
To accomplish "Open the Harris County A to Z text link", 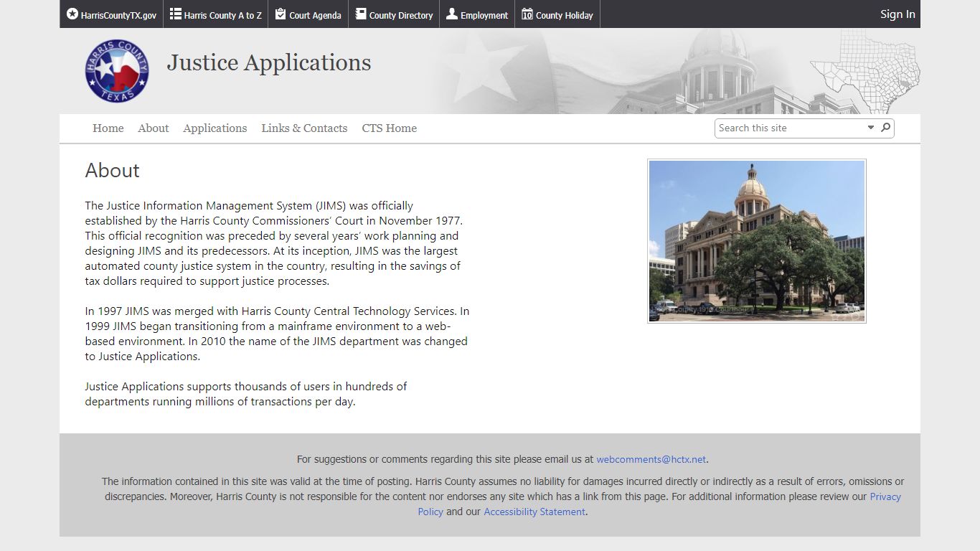I will [x=223, y=15].
